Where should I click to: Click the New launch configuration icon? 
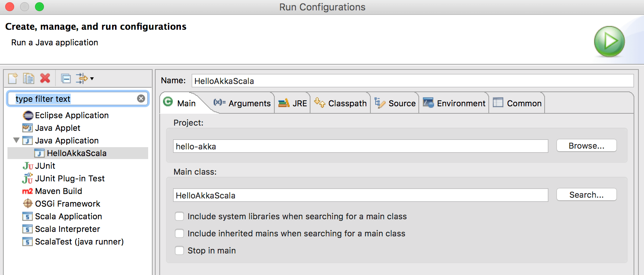click(x=13, y=78)
